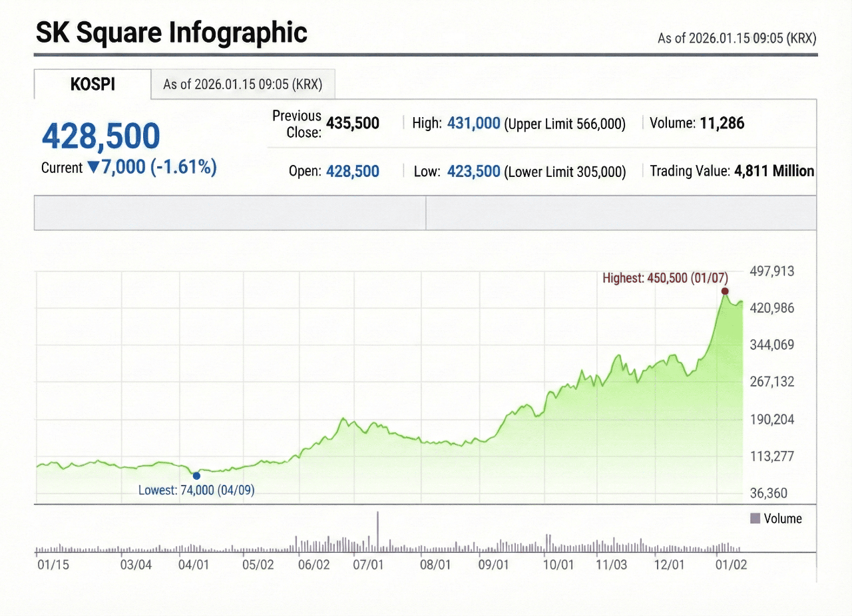The height and width of the screenshot is (616, 852).
Task: Click the Trading Value 4,811 Million
Action: (x=774, y=170)
